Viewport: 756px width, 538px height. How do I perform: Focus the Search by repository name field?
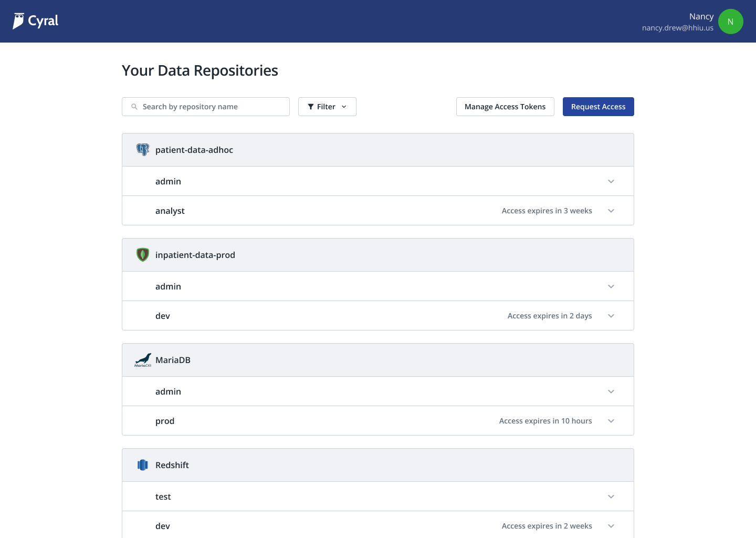(210, 107)
